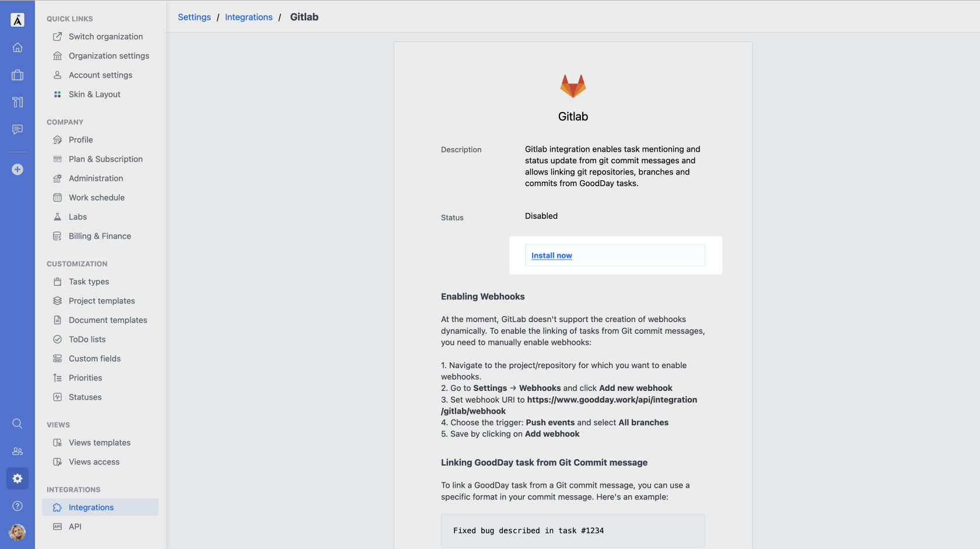This screenshot has height=549, width=980.
Task: Click the Gitlab fox logo
Action: pyautogui.click(x=573, y=86)
